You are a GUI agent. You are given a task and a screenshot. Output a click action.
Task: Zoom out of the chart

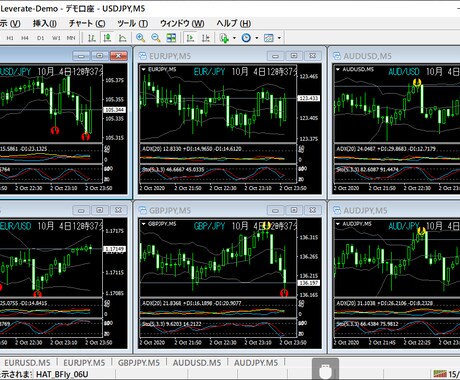pos(156,38)
